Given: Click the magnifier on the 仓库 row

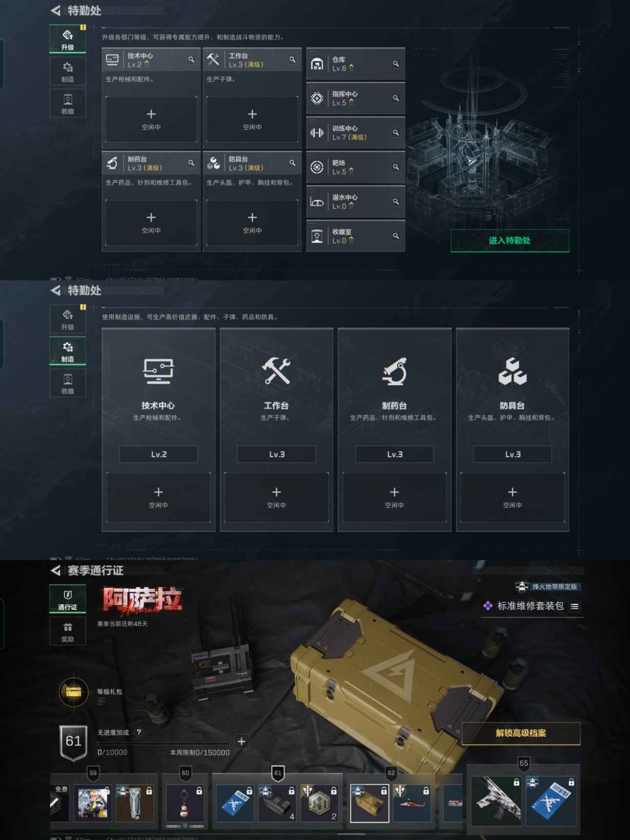Looking at the screenshot, I should [x=396, y=64].
